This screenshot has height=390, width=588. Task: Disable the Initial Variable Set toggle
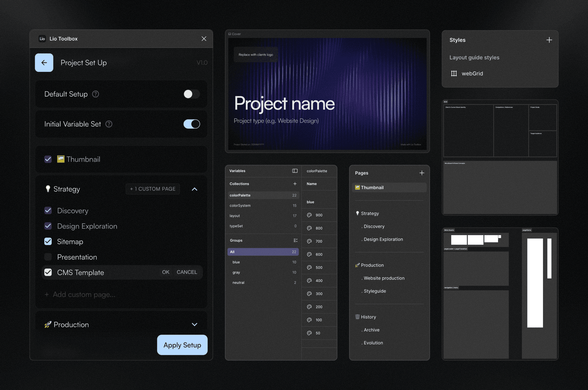click(191, 124)
